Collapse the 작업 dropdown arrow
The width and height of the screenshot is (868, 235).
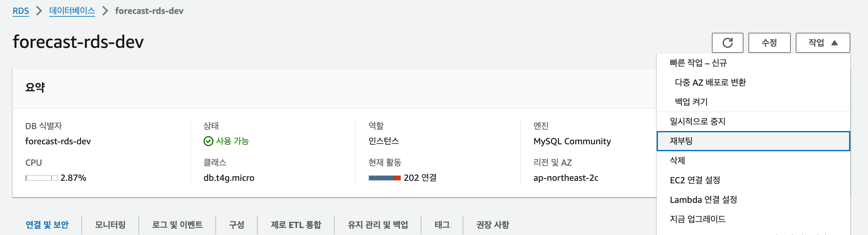(834, 43)
